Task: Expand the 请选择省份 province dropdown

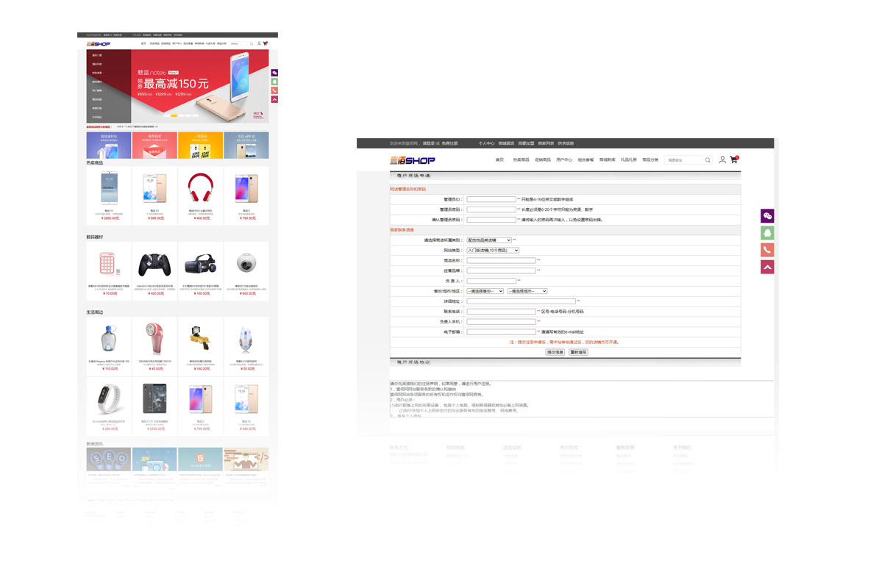Action: click(485, 291)
